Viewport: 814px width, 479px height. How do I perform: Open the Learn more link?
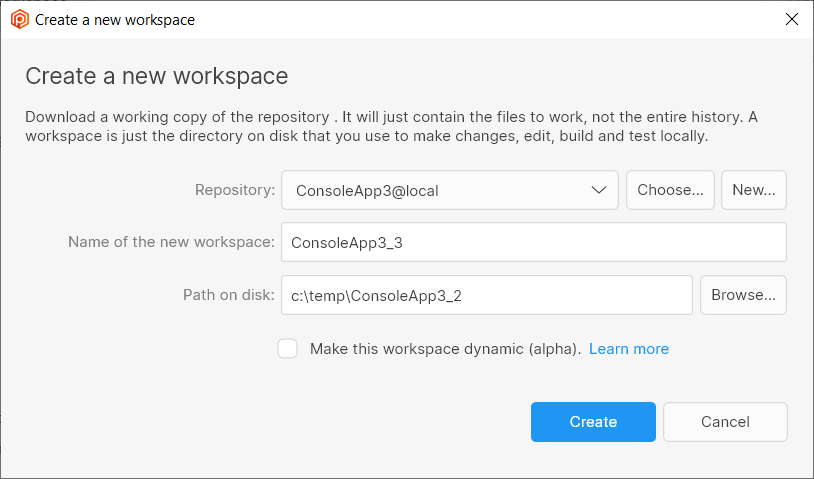tap(628, 349)
